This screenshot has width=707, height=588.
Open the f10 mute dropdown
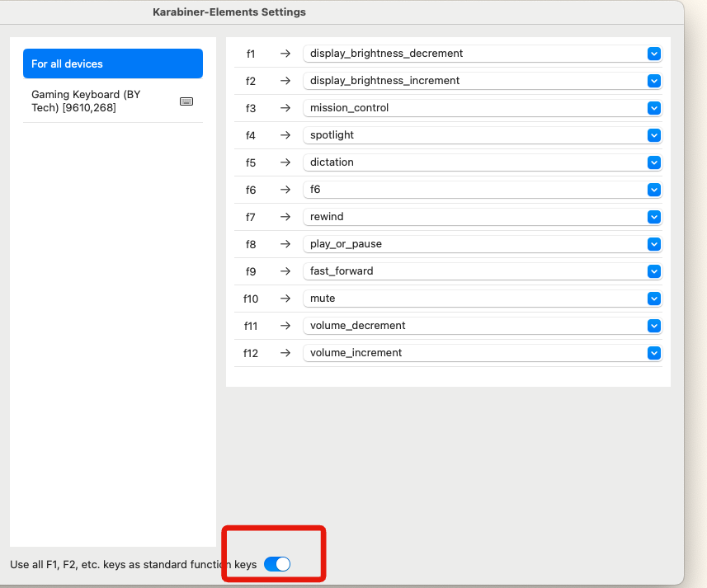pyautogui.click(x=483, y=299)
